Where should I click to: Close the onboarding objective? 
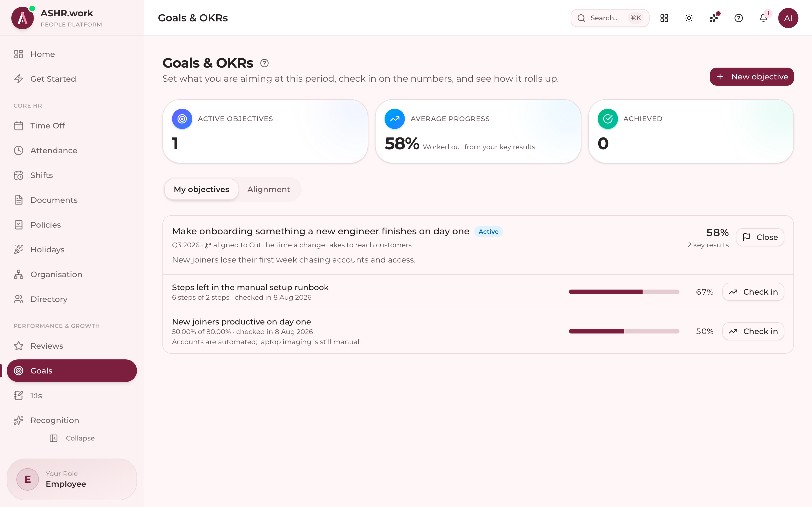(760, 237)
